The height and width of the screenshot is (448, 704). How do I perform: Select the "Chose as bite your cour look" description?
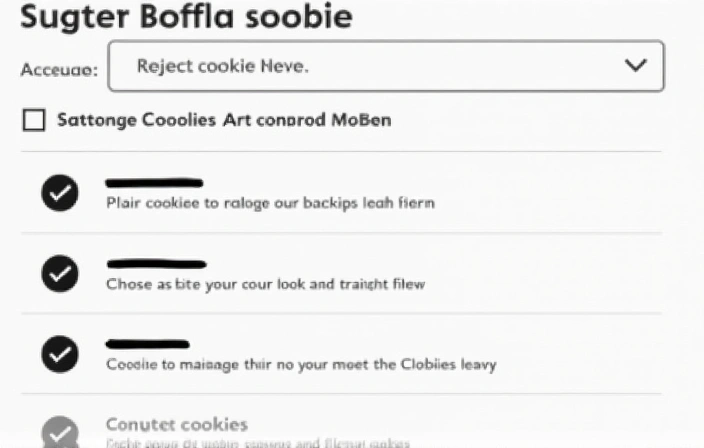click(x=265, y=284)
